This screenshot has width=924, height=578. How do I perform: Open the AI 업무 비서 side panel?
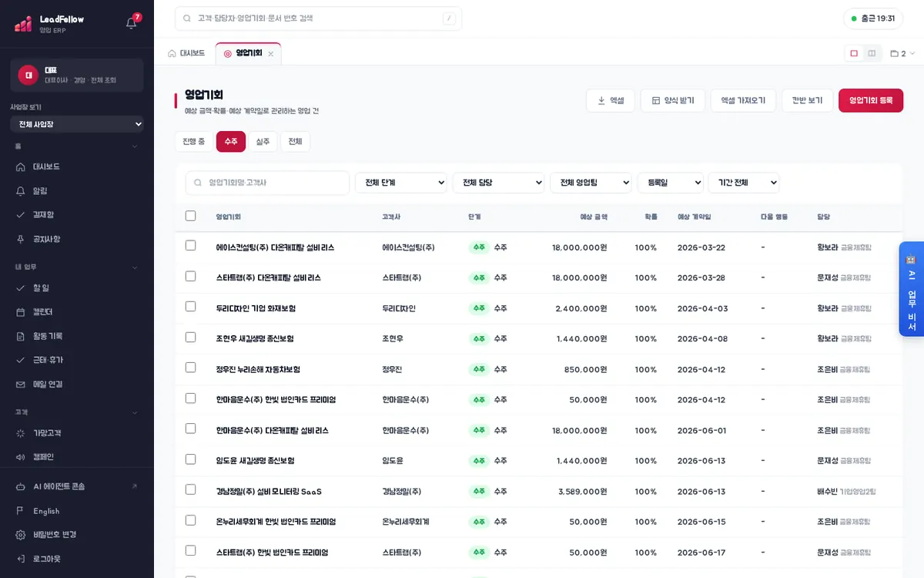(911, 289)
